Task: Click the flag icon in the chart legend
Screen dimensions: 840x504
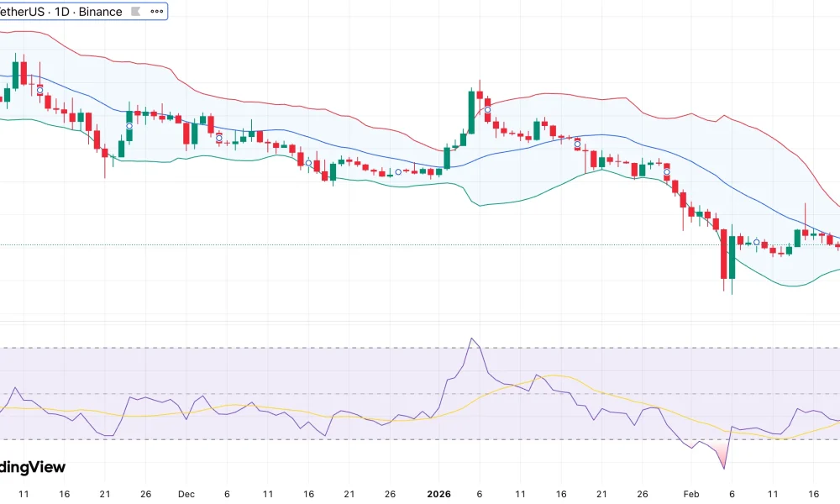Action: click(x=138, y=12)
